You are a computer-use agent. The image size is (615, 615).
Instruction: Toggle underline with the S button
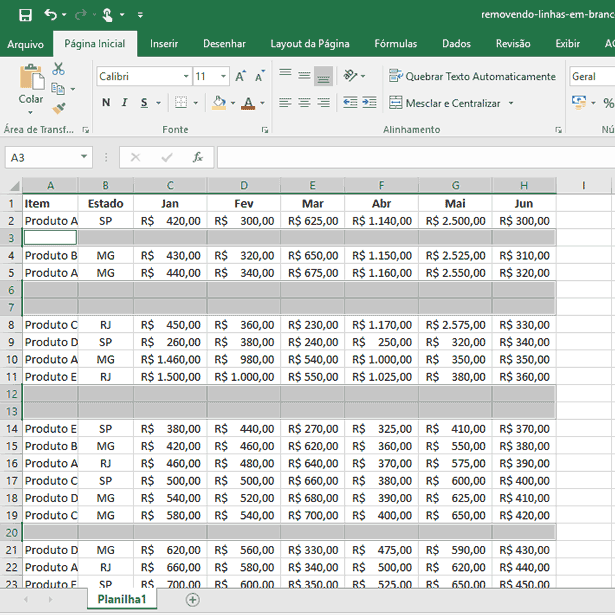click(144, 103)
